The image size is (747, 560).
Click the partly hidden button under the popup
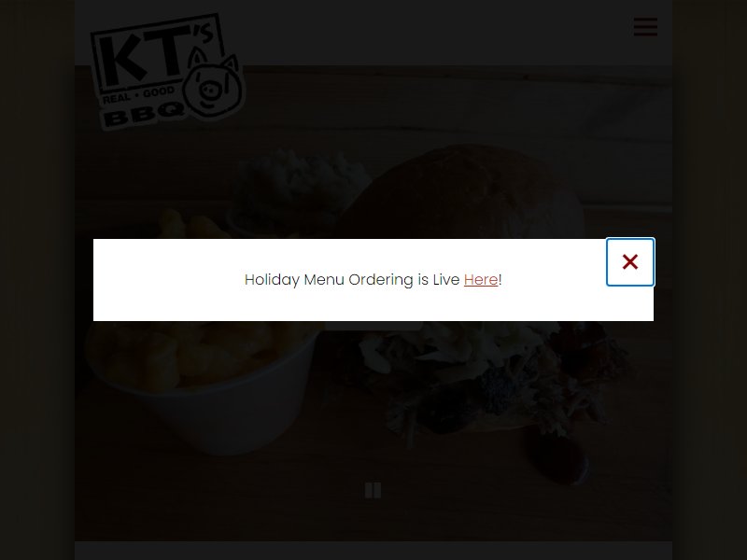point(373,326)
